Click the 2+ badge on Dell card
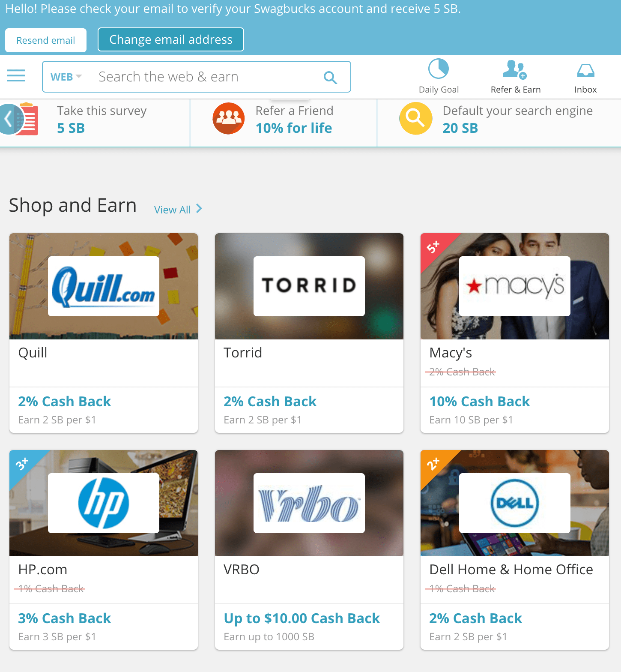 click(433, 464)
